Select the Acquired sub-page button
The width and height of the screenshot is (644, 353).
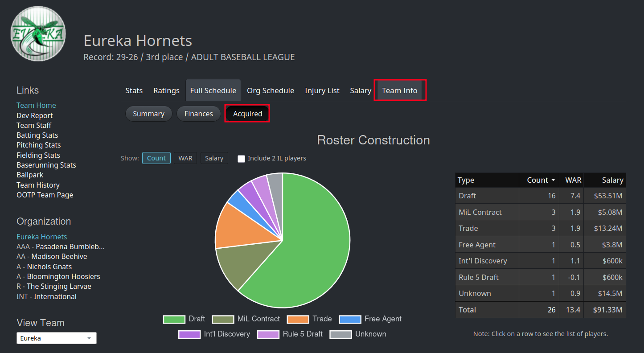point(247,114)
